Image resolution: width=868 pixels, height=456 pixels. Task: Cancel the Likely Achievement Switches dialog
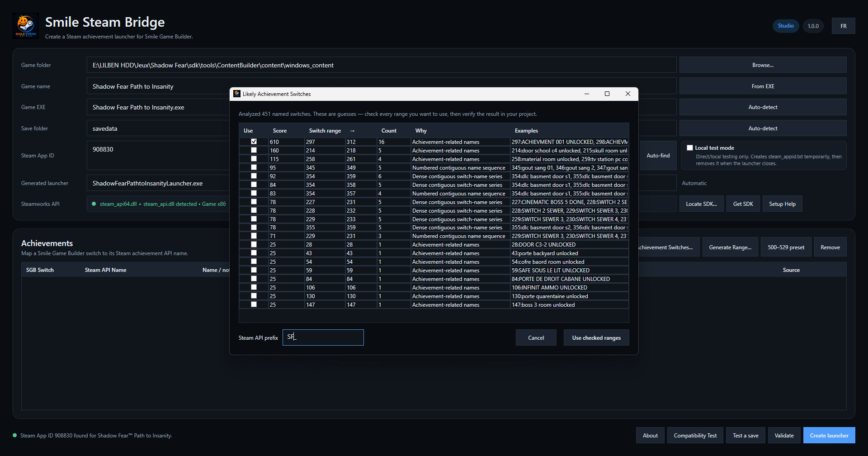tap(536, 337)
